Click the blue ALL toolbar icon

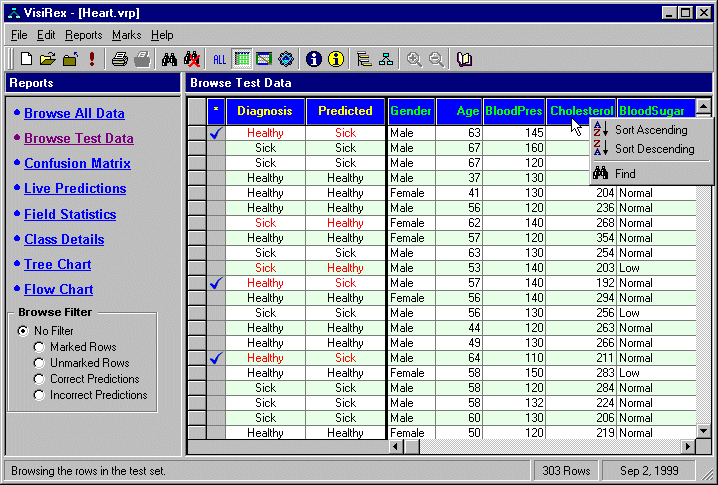[x=219, y=60]
